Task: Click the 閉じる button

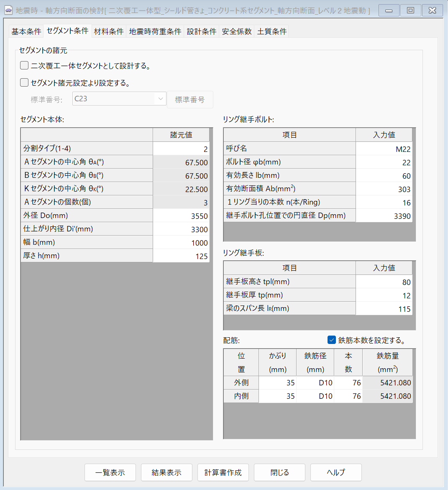Action: click(x=279, y=472)
